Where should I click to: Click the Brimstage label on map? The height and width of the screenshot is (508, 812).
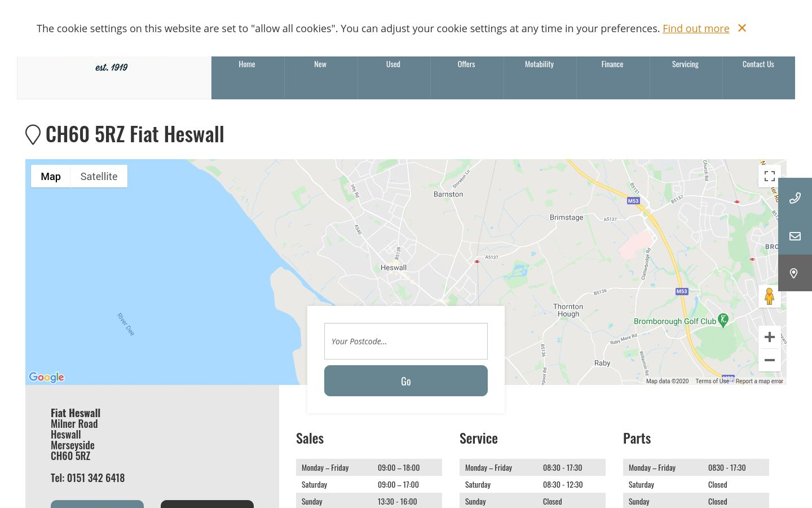pos(567,217)
